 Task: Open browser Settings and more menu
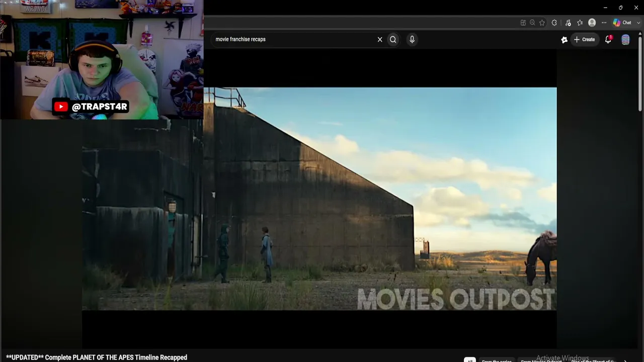pyautogui.click(x=604, y=23)
